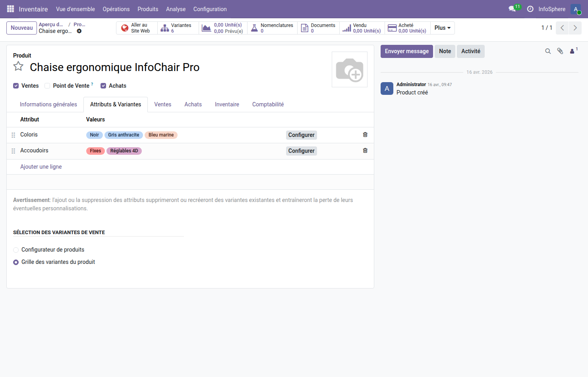Screen dimensions: 588x377
Task: Delete the Accoudoirs attribute with the trash icon
Action: [x=365, y=150]
